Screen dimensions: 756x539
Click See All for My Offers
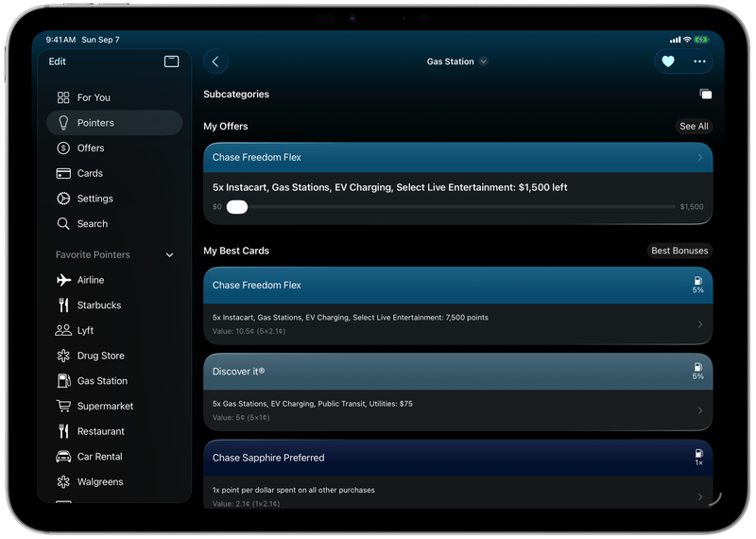click(694, 126)
